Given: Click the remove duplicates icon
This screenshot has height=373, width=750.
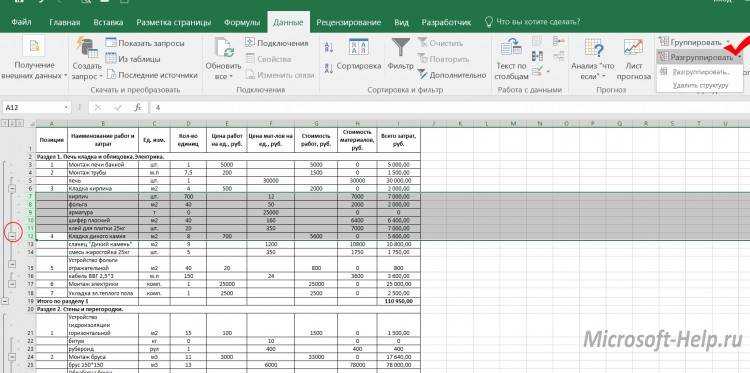Looking at the screenshot, I should [538, 56].
